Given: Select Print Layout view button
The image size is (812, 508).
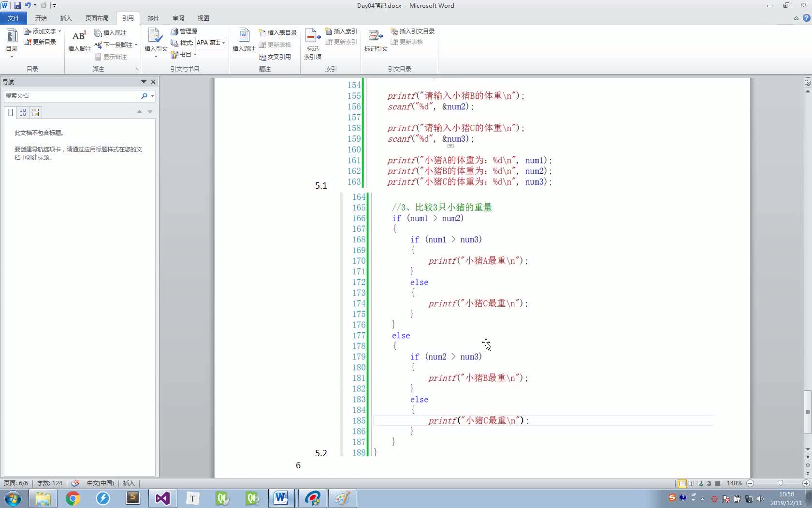Looking at the screenshot, I should click(682, 483).
